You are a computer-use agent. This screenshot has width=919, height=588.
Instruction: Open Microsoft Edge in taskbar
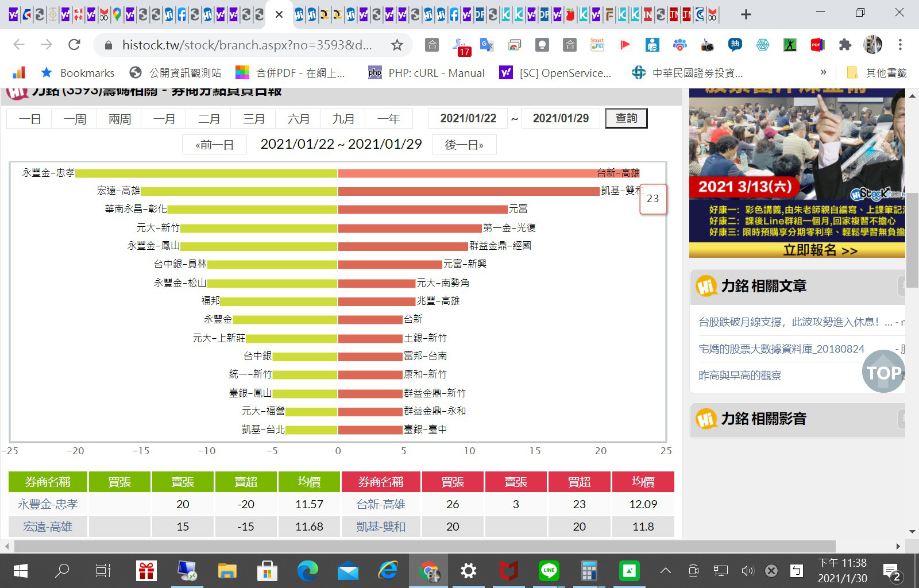pos(307,571)
